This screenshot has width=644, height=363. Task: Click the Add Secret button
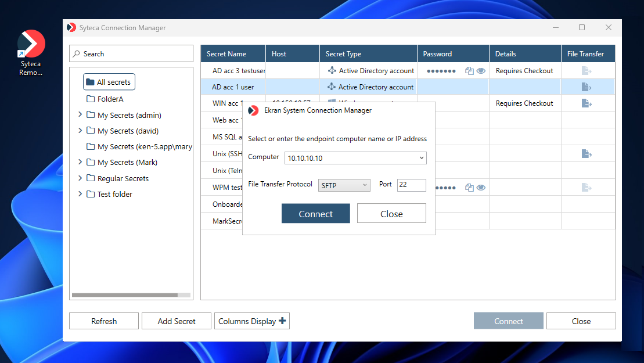(177, 321)
